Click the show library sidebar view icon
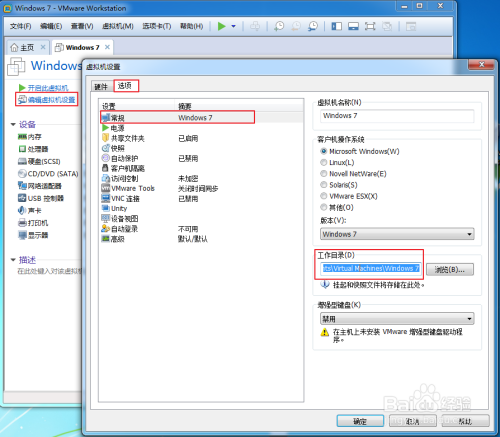The image size is (500, 437). [x=336, y=26]
